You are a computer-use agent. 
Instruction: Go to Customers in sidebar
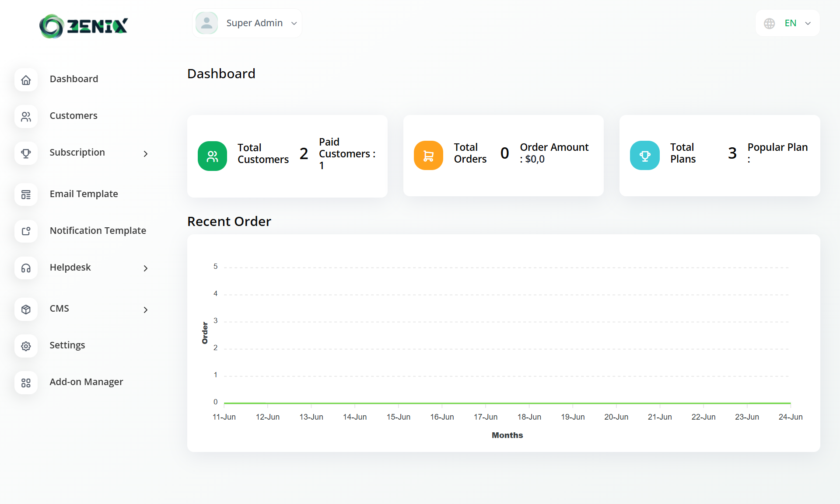coord(73,116)
